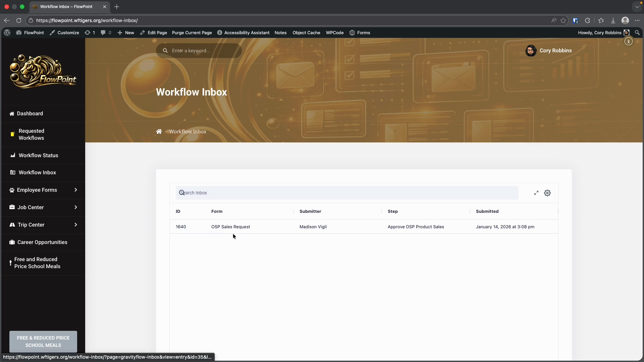
Task: Expand the Employee Forms submenu
Action: point(75,190)
